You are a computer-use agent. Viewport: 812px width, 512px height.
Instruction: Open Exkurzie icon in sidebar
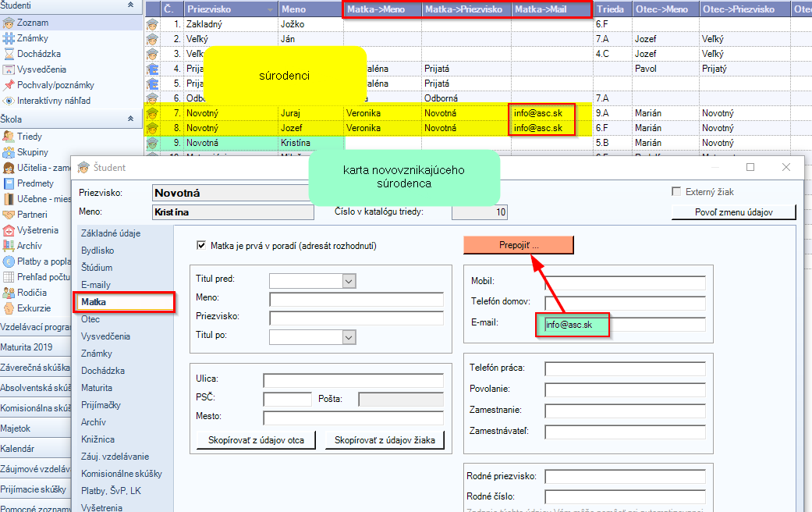click(9, 308)
